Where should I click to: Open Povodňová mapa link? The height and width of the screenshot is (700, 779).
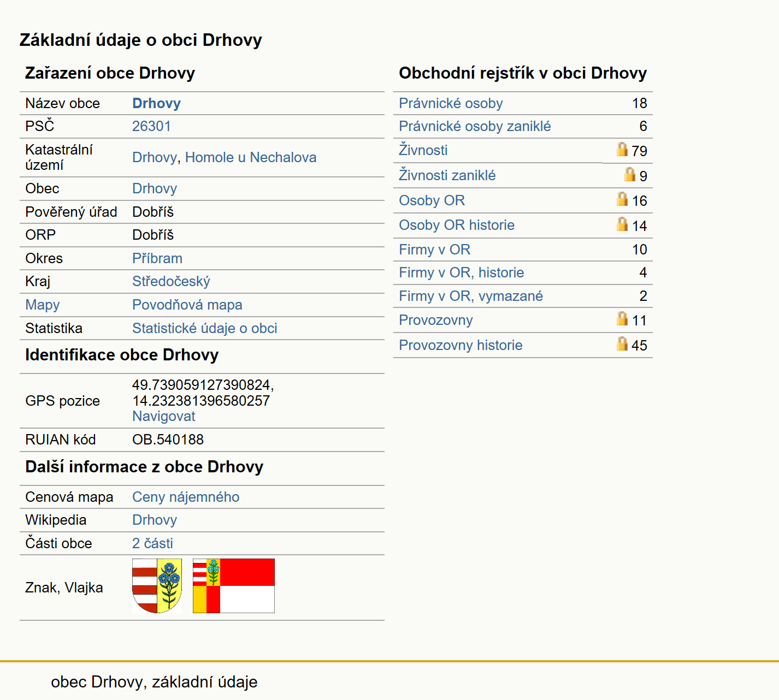[x=187, y=305]
